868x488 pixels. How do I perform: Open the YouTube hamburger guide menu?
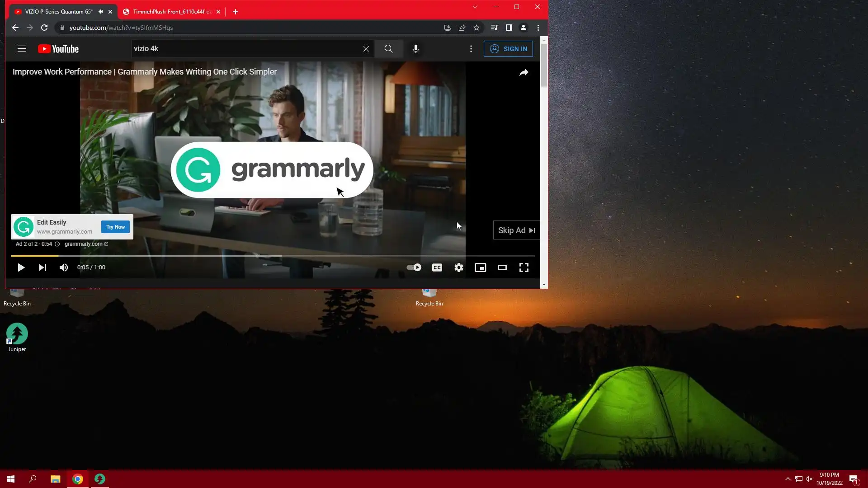(x=22, y=49)
